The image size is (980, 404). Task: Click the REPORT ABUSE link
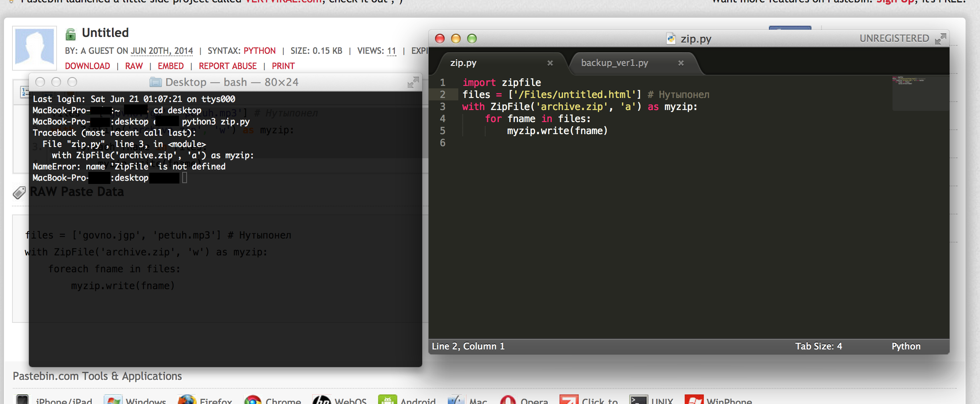tap(228, 66)
